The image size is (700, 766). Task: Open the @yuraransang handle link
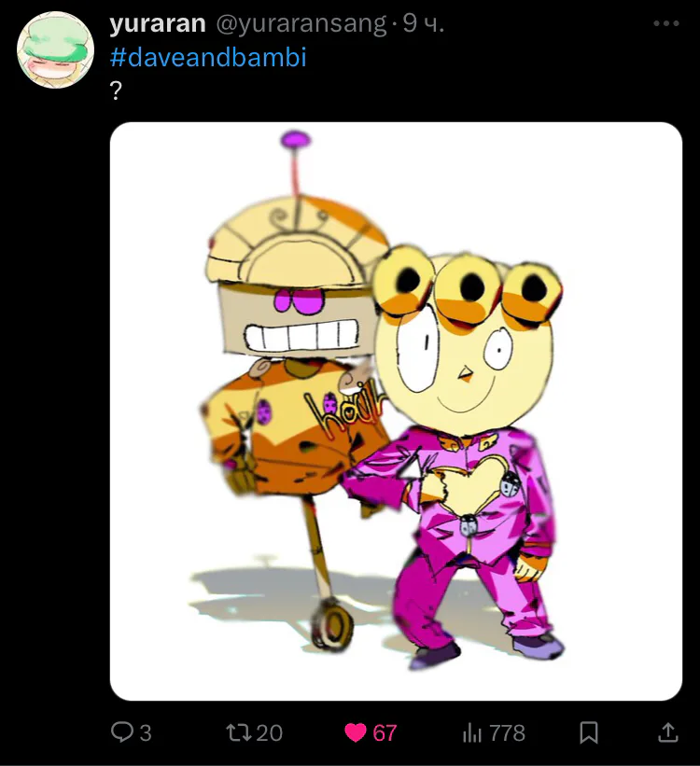[301, 23]
